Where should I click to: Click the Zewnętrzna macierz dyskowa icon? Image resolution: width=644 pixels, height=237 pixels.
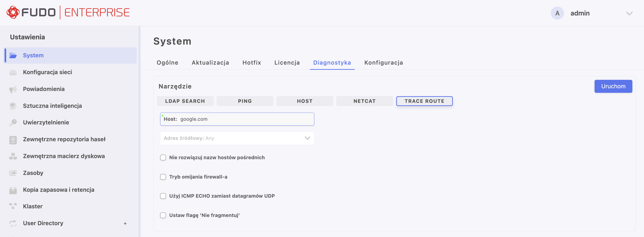tap(13, 156)
